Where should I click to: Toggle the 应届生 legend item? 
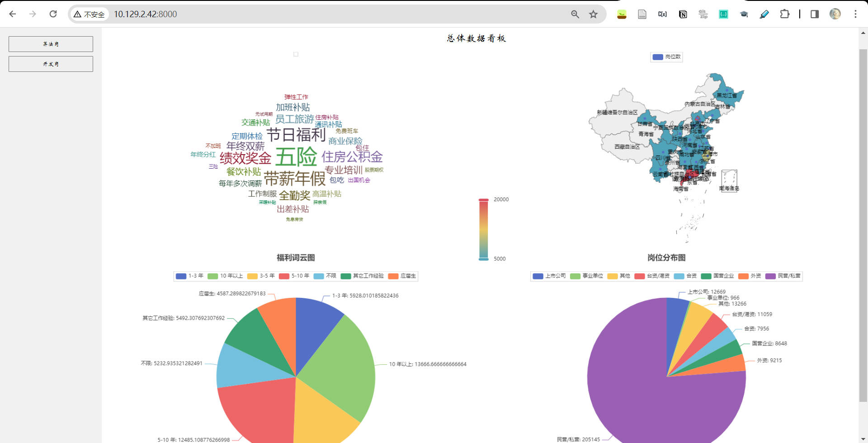[x=402, y=276]
